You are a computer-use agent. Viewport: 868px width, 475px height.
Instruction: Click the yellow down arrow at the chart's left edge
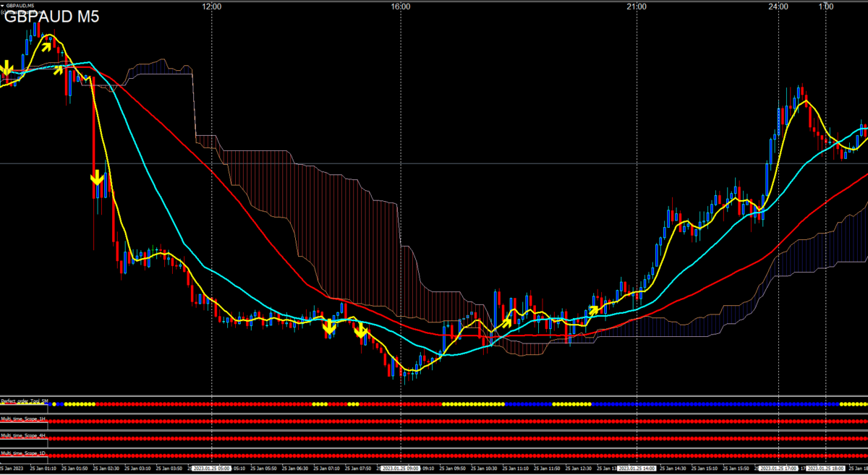7,69
